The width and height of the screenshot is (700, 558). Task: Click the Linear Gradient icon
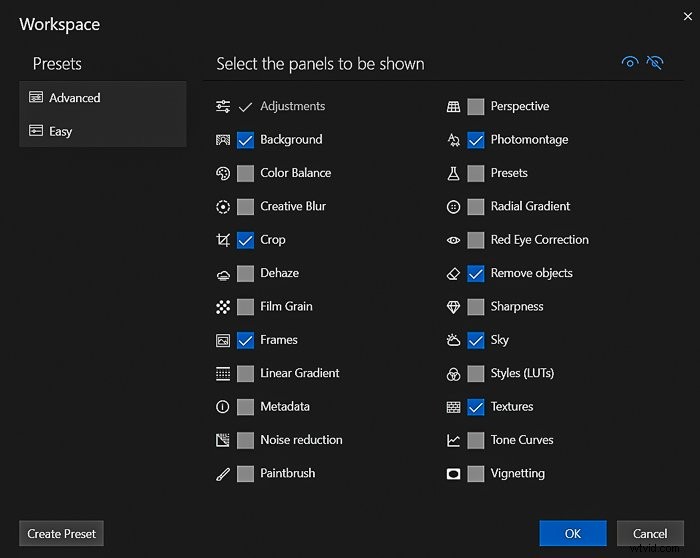[223, 374]
